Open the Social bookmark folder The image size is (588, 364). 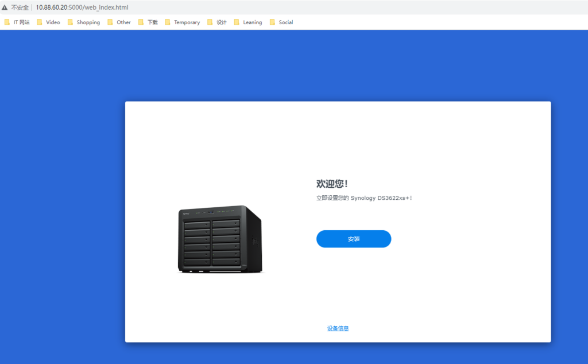(281, 22)
